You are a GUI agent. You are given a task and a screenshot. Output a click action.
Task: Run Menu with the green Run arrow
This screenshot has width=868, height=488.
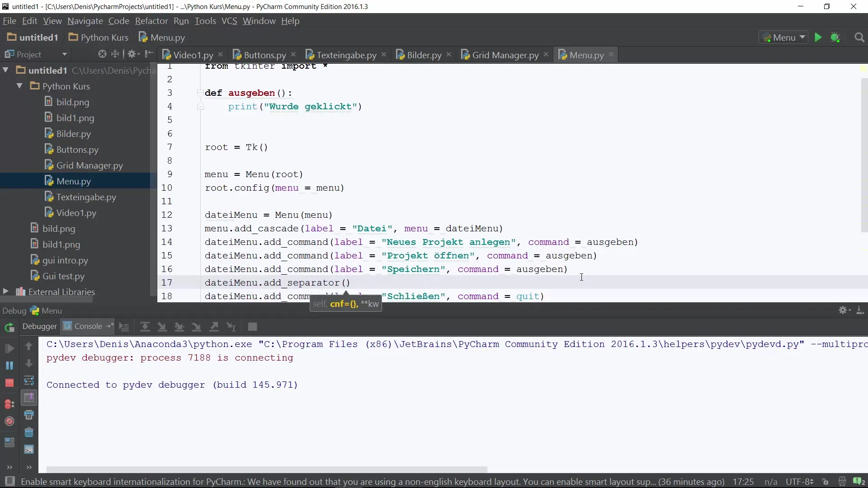point(818,38)
